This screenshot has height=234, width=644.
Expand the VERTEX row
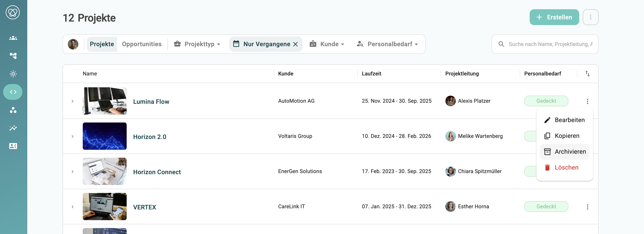click(x=72, y=207)
